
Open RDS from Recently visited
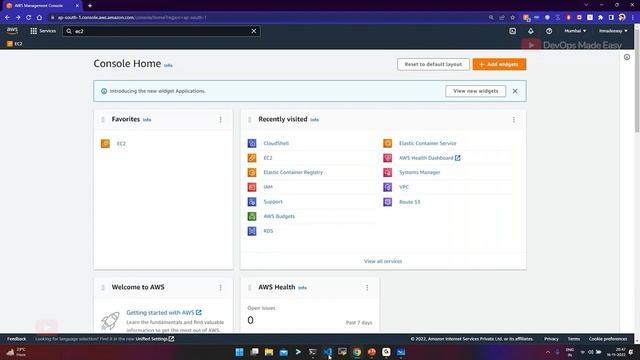pyautogui.click(x=268, y=231)
